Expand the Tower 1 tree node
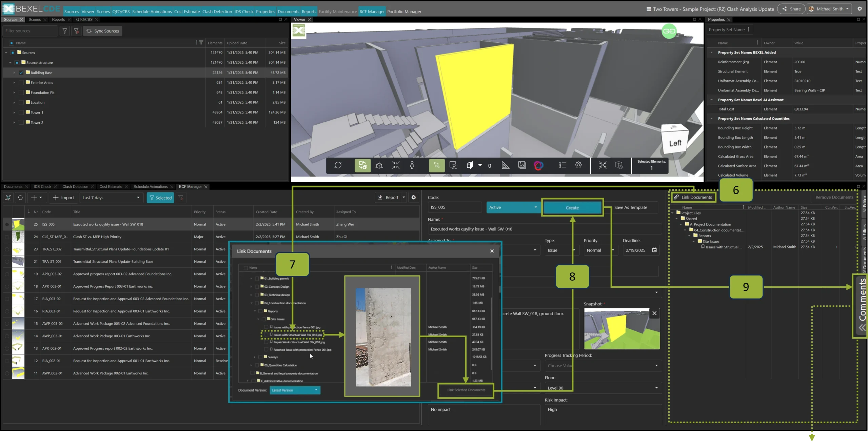Screen dimensions: 868x448 [14, 113]
